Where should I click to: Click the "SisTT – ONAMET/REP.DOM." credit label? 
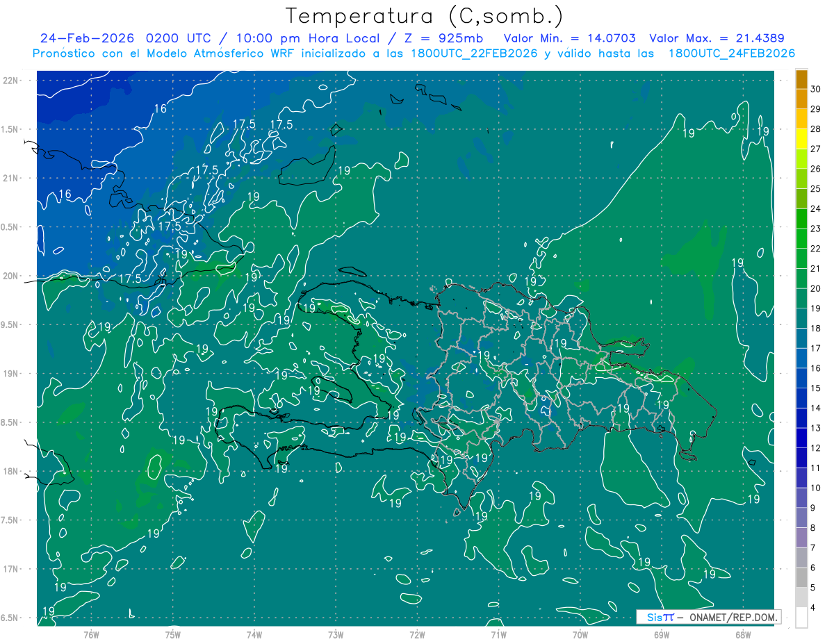(x=709, y=617)
